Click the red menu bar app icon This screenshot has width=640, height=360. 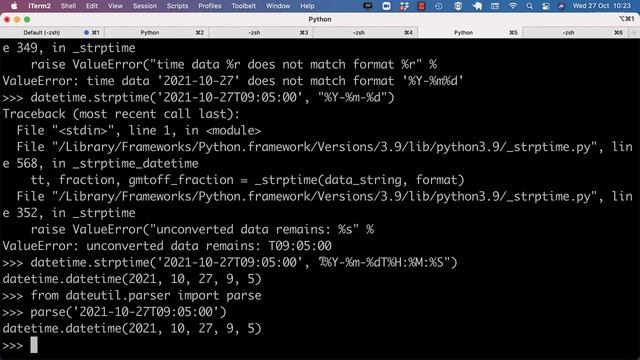pos(422,6)
